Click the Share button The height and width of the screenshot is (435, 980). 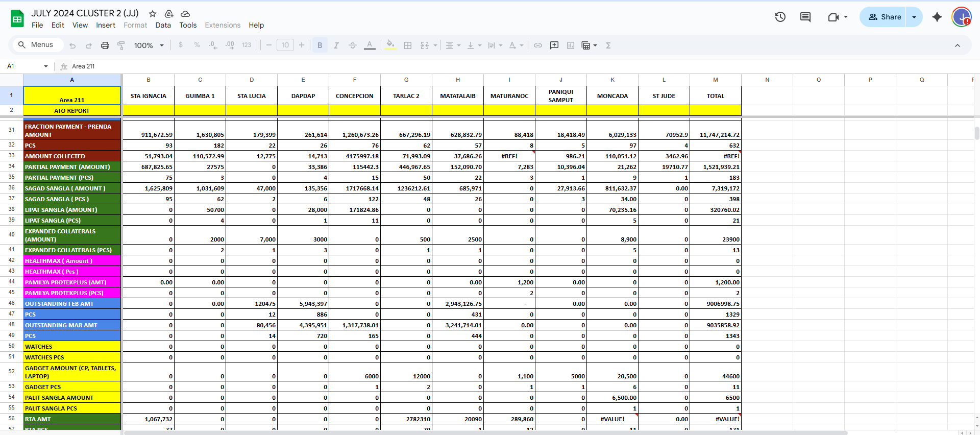[885, 17]
